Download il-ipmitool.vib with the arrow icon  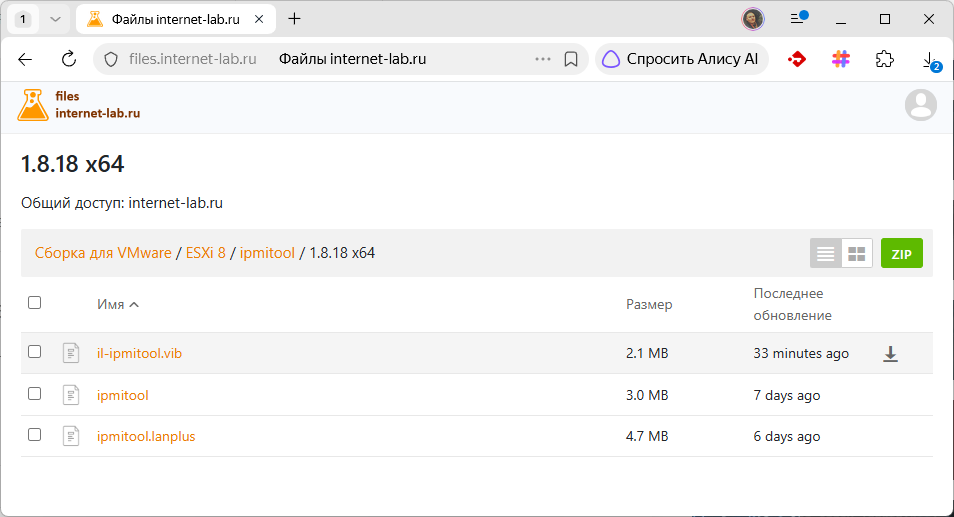890,353
